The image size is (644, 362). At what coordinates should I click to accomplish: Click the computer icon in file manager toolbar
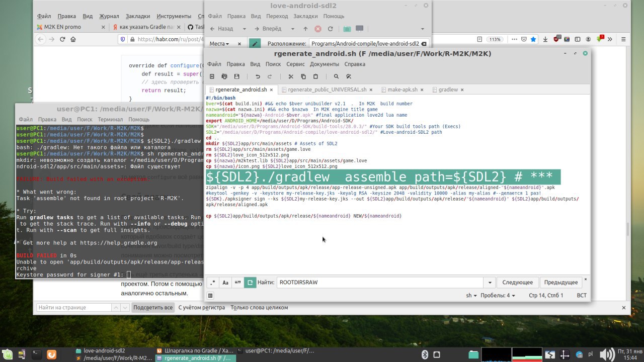tap(360, 29)
